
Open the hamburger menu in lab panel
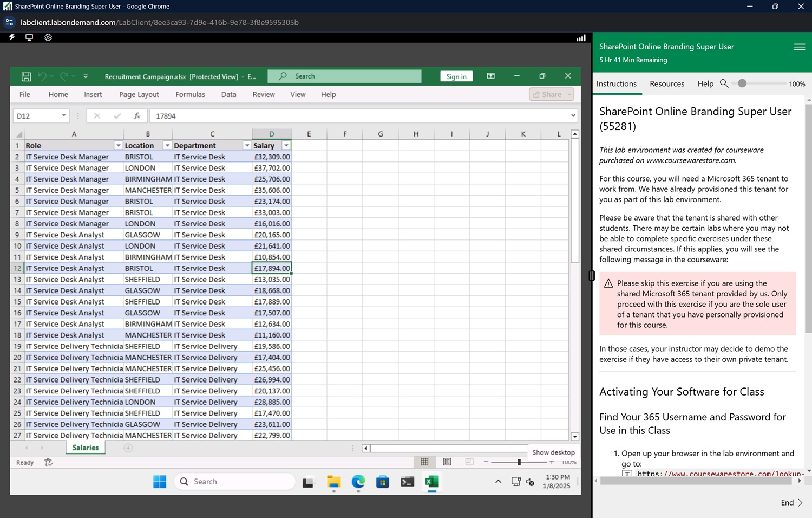pos(800,47)
